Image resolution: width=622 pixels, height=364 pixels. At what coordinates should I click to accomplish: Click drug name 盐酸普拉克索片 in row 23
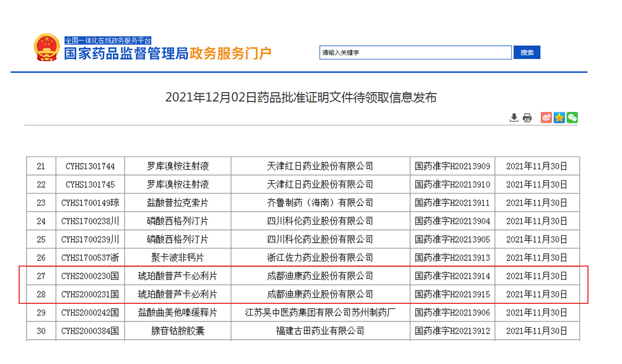[178, 203]
